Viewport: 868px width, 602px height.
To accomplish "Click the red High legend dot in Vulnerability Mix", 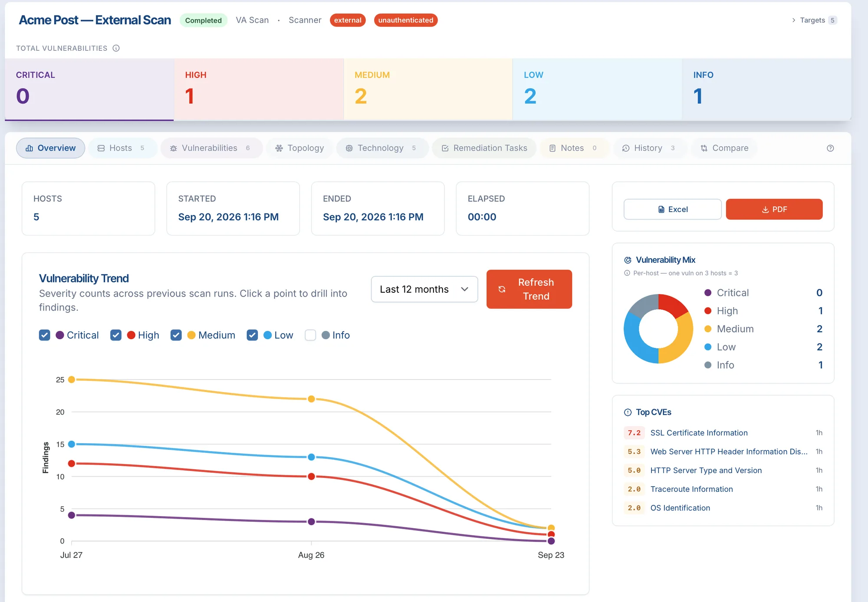I will tap(708, 311).
